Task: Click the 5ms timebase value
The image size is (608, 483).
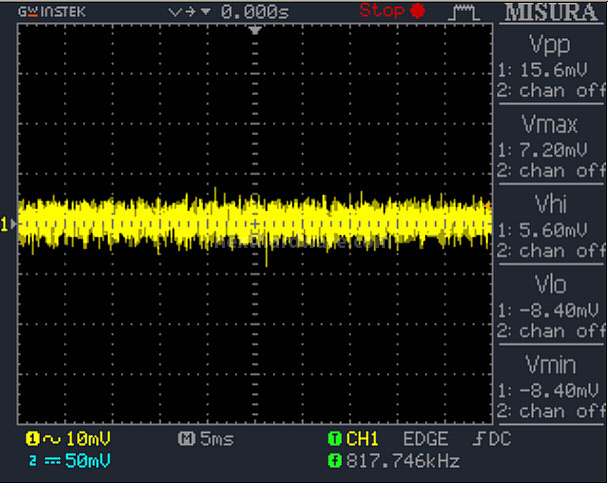Action: click(x=217, y=439)
